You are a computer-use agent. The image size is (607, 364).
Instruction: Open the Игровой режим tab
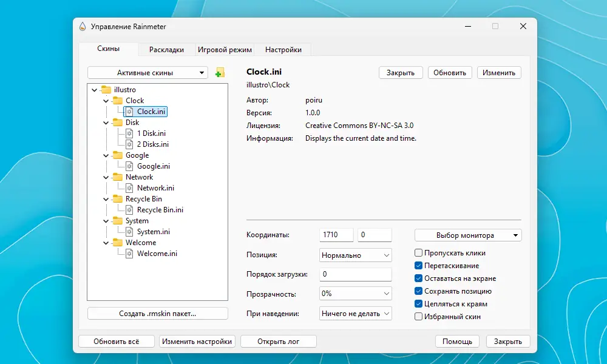(x=225, y=50)
